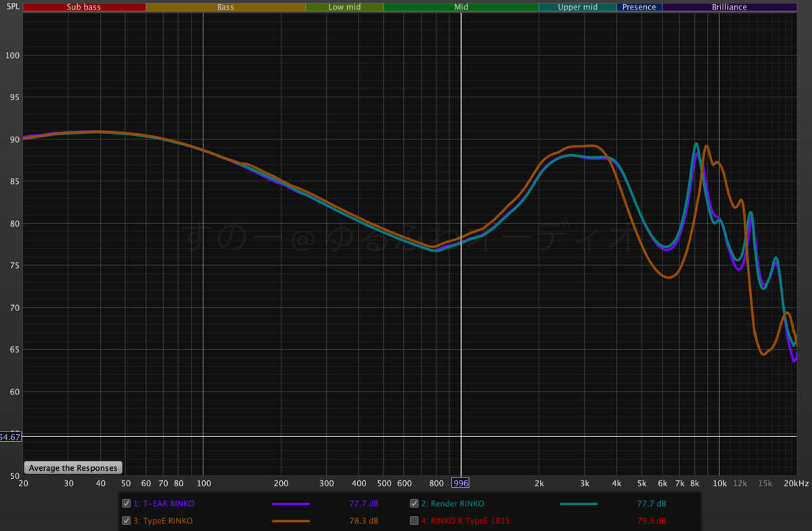Click the 996 cursor frequency readout
This screenshot has height=531, width=812.
(461, 483)
